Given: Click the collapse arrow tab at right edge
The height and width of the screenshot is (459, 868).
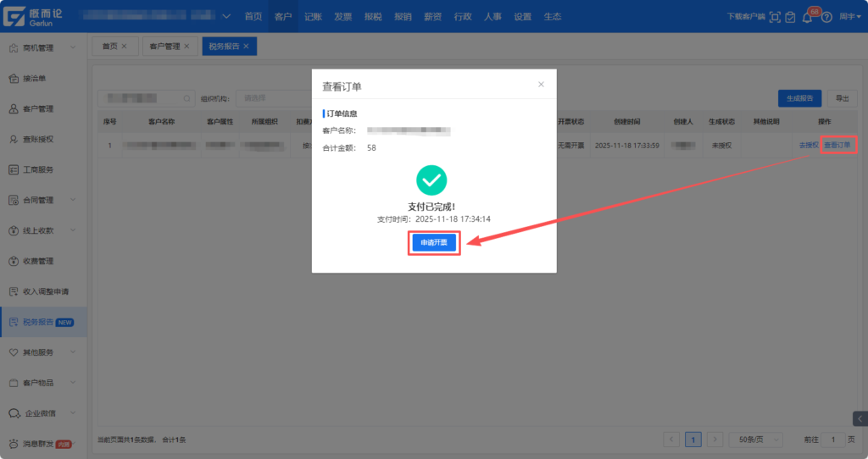Looking at the screenshot, I should click(860, 418).
